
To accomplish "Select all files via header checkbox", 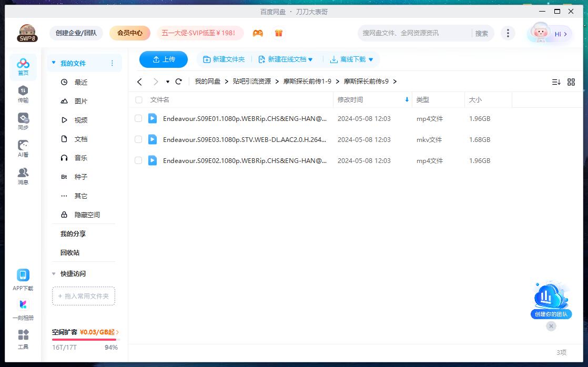I will (138, 100).
